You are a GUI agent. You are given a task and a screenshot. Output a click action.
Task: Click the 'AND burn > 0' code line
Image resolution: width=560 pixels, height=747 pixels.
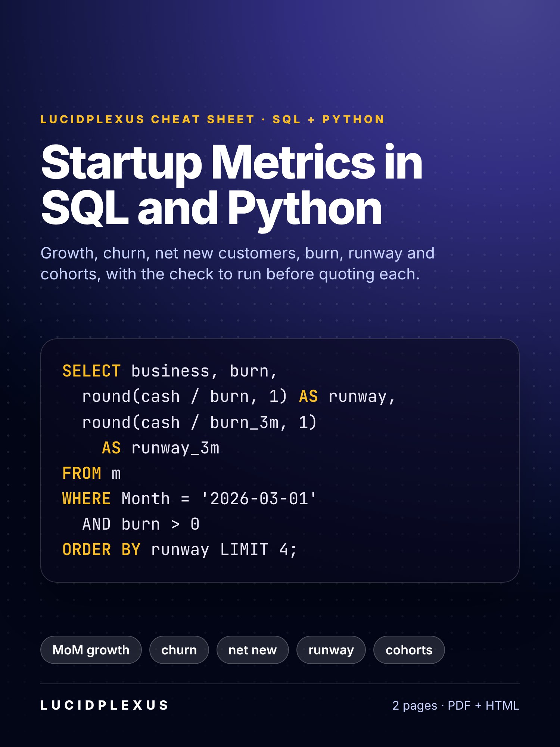point(141,524)
